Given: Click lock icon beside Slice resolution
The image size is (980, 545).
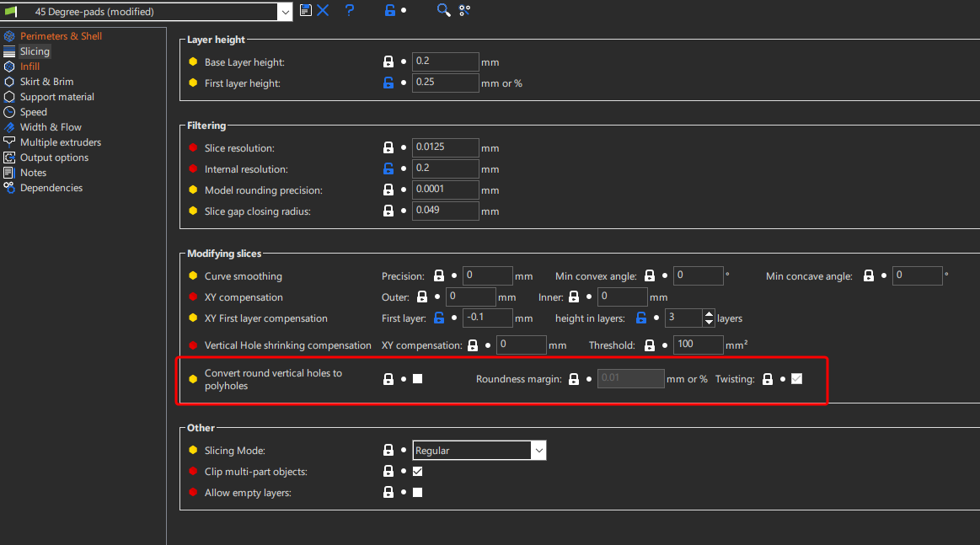Looking at the screenshot, I should [388, 147].
